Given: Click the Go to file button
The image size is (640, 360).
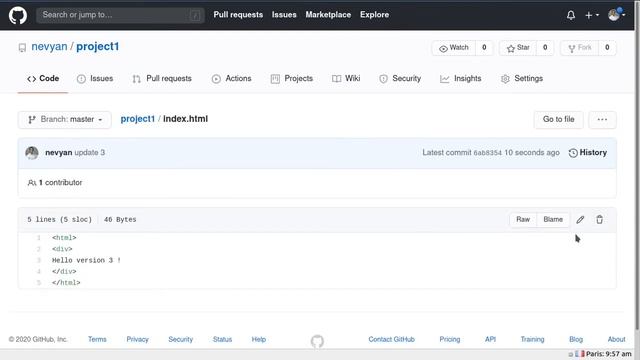Looking at the screenshot, I should click(558, 120).
